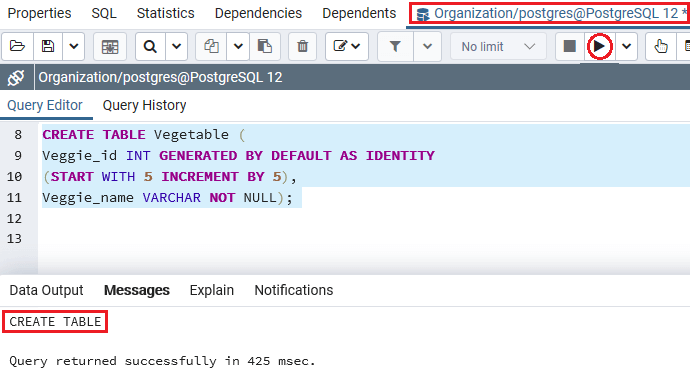The width and height of the screenshot is (690, 379).
Task: Open the No limit rows dropdown
Action: (x=498, y=46)
